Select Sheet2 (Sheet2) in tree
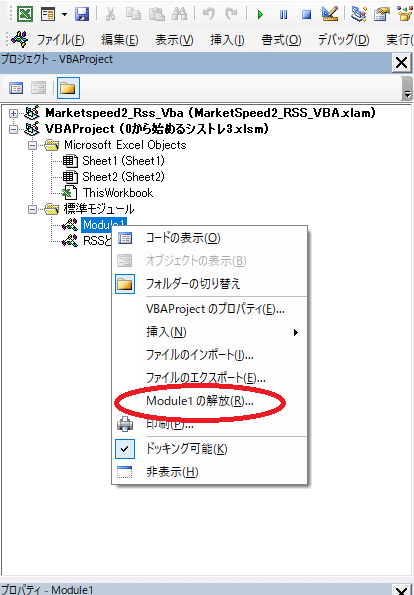 coord(123,177)
